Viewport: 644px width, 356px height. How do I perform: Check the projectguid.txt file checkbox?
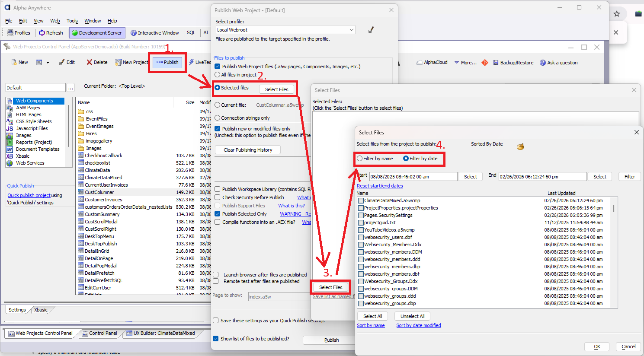coord(361,222)
